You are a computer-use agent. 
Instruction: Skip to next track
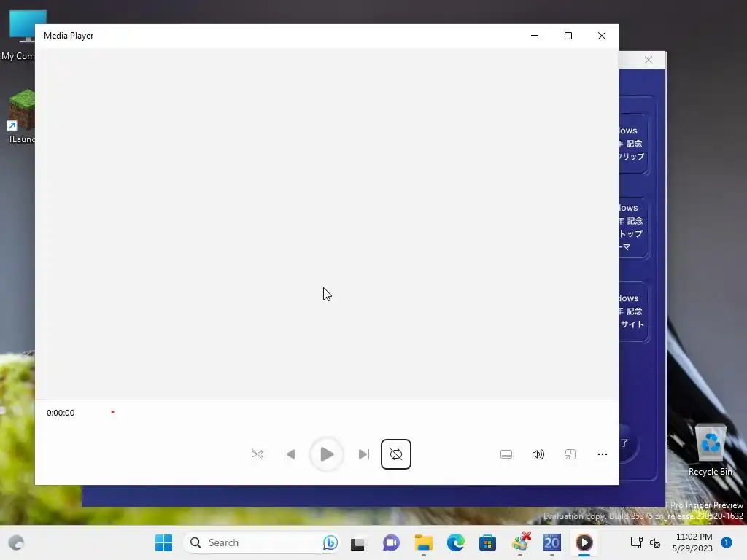[x=363, y=454]
